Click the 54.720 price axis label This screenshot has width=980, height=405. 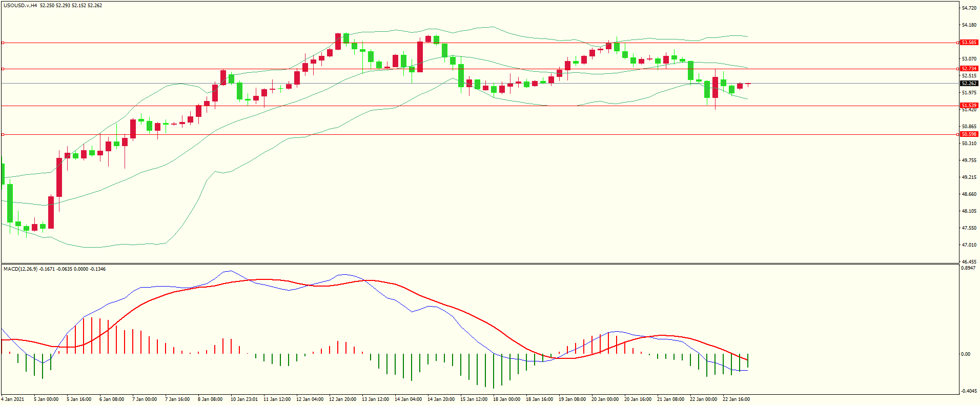click(x=969, y=8)
